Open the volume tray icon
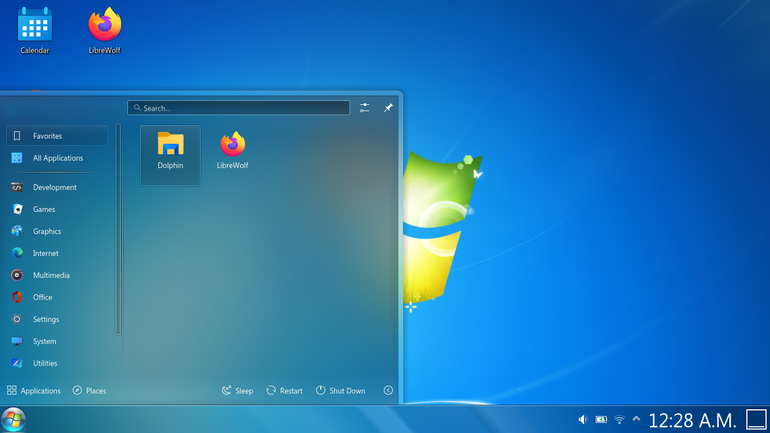Screen dimensions: 770x433 coord(582,420)
